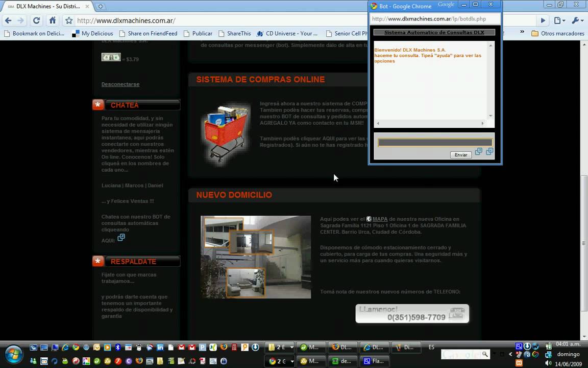Click the office photos collage
This screenshot has height=368, width=588.
pos(256,257)
